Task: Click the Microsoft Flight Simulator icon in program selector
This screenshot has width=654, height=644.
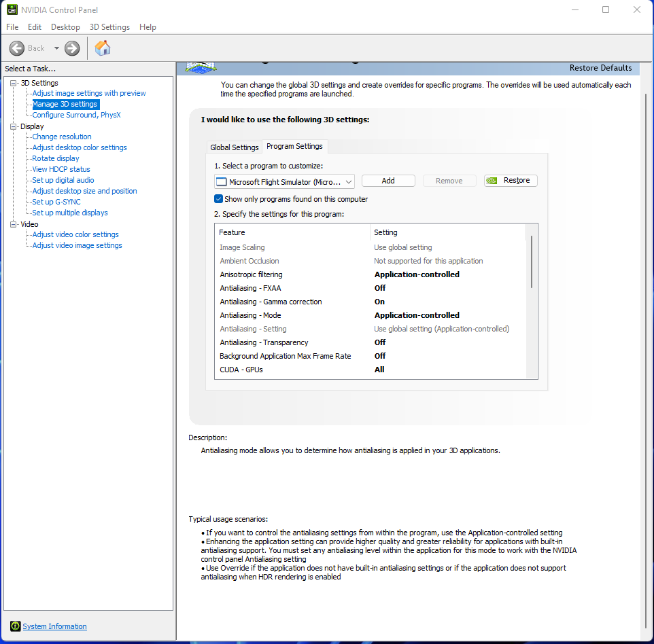Action: (x=220, y=181)
